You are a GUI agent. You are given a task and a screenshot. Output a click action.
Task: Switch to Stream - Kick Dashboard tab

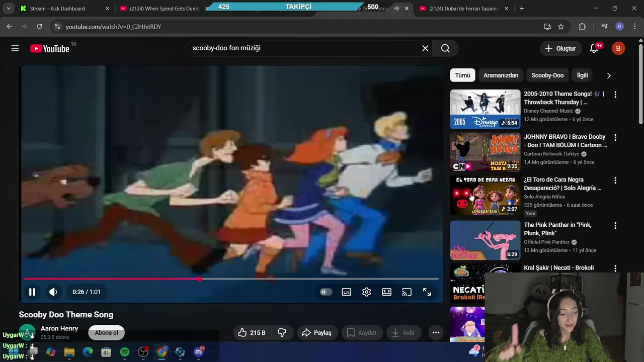[x=64, y=9]
